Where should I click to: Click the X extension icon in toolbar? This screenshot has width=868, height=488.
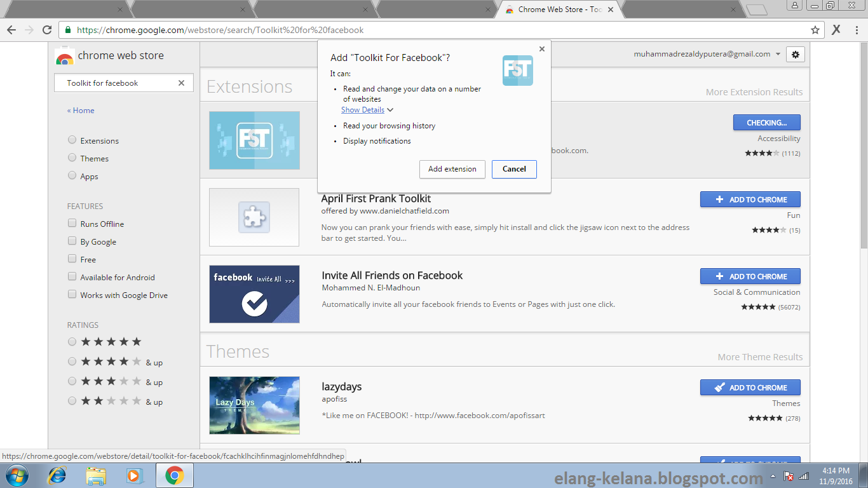836,30
